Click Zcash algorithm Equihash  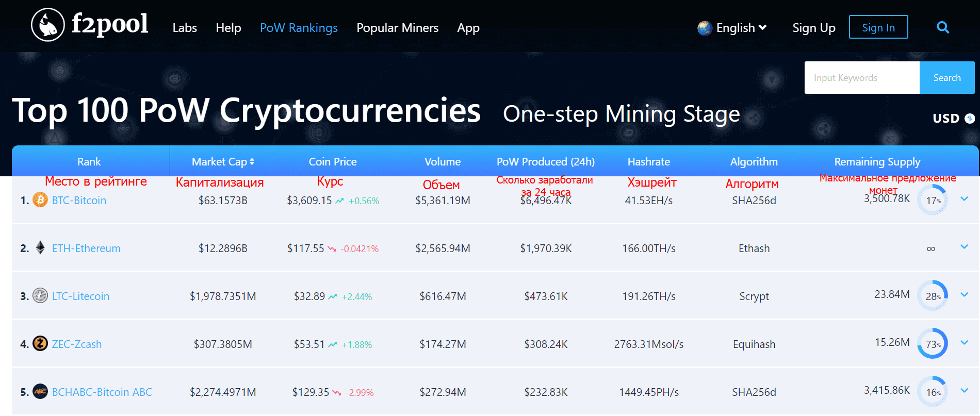[x=754, y=344]
